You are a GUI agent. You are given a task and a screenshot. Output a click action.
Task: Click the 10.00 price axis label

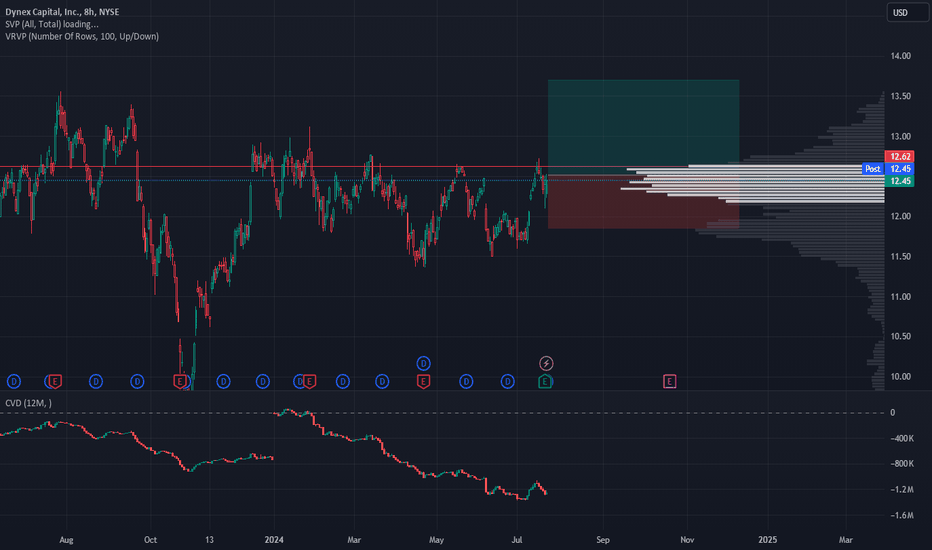tap(900, 376)
